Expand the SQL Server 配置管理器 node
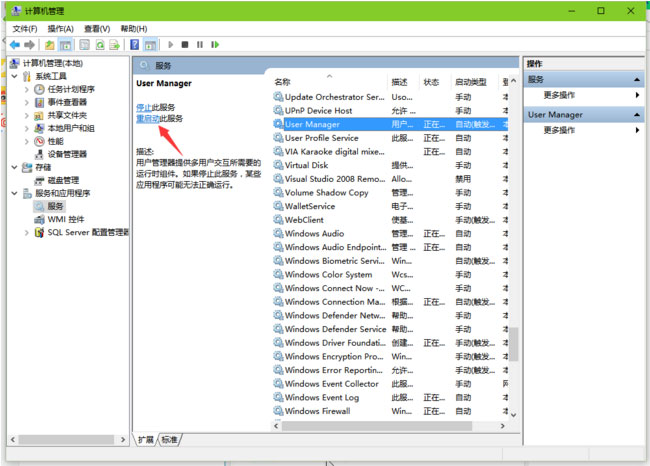 click(27, 233)
